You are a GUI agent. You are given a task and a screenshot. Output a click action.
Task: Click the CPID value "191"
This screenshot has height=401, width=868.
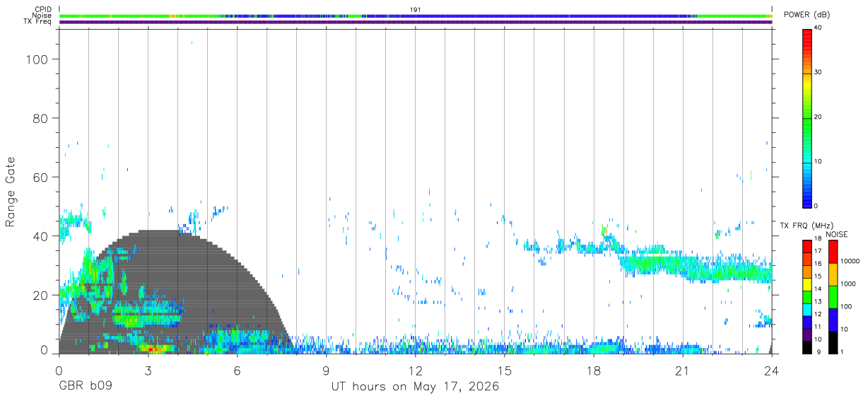click(x=415, y=9)
